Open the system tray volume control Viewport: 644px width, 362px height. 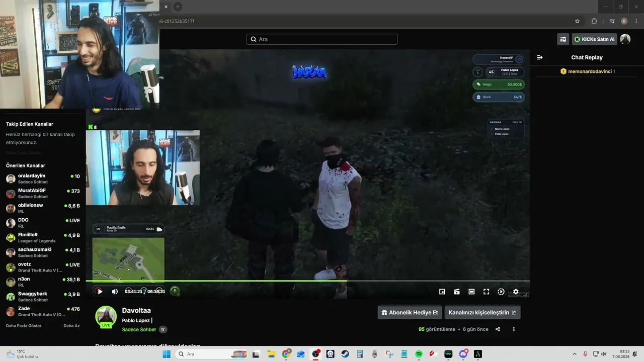pos(603,354)
